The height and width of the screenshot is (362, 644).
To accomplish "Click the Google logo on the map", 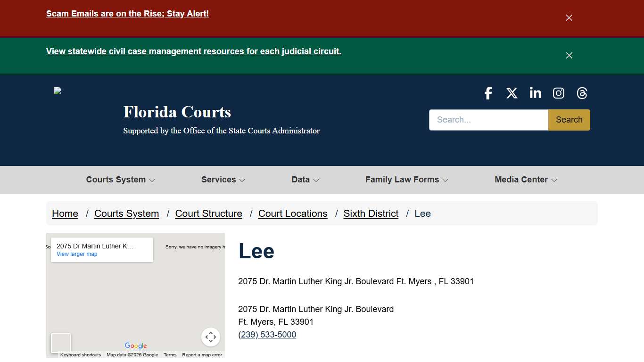I will point(135,346).
